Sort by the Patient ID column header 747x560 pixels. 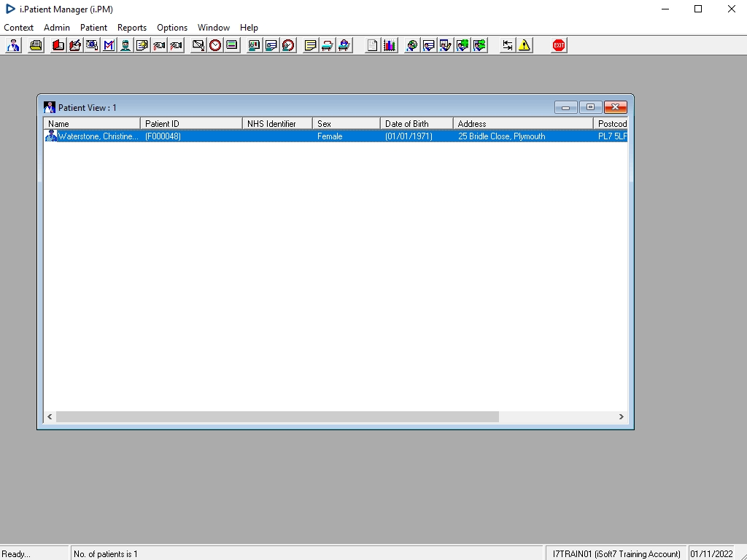pyautogui.click(x=192, y=124)
